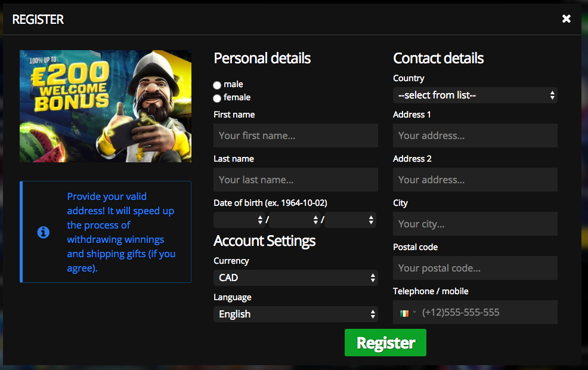Select the female radio button

[217, 98]
